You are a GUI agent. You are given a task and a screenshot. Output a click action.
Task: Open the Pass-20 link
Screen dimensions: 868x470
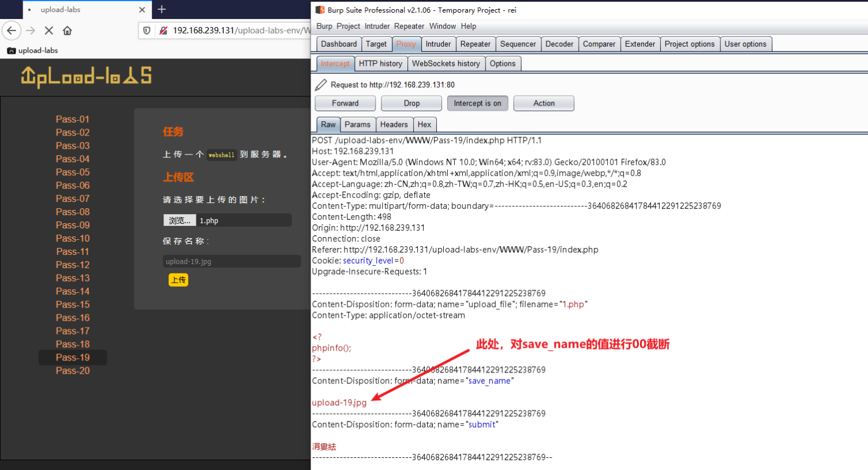(x=73, y=371)
